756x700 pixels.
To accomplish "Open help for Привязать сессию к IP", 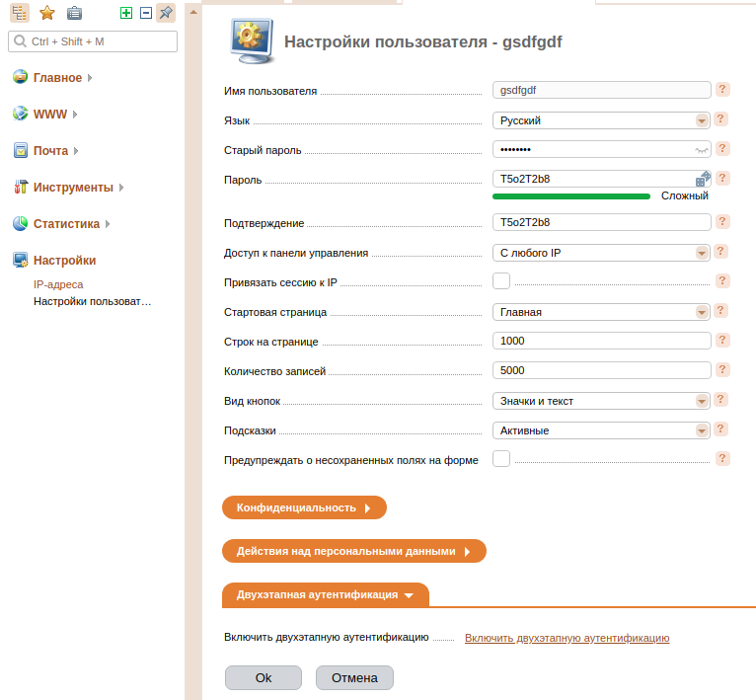I will (722, 280).
